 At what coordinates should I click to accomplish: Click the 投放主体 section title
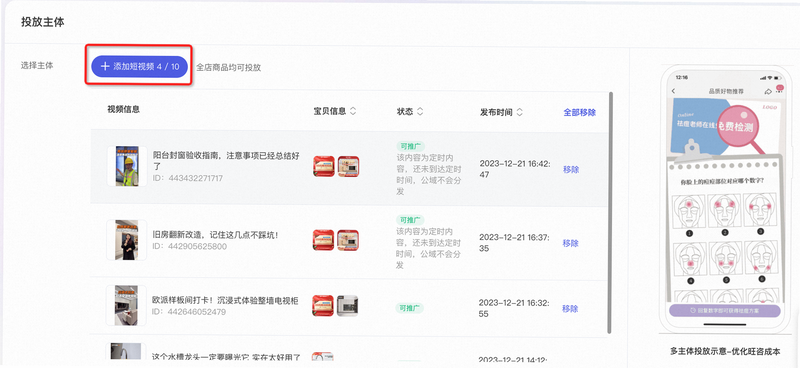[43, 22]
